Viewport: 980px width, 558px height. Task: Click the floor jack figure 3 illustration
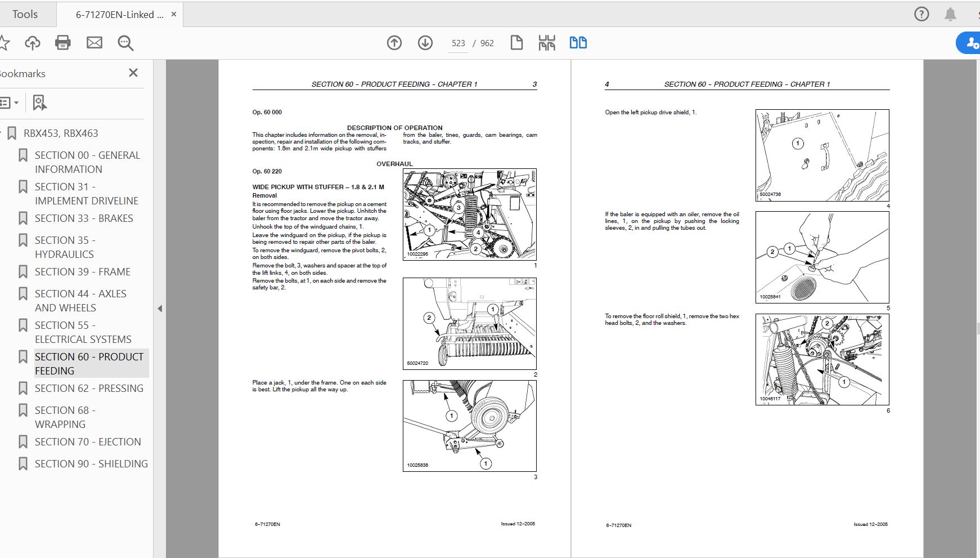[x=470, y=426]
